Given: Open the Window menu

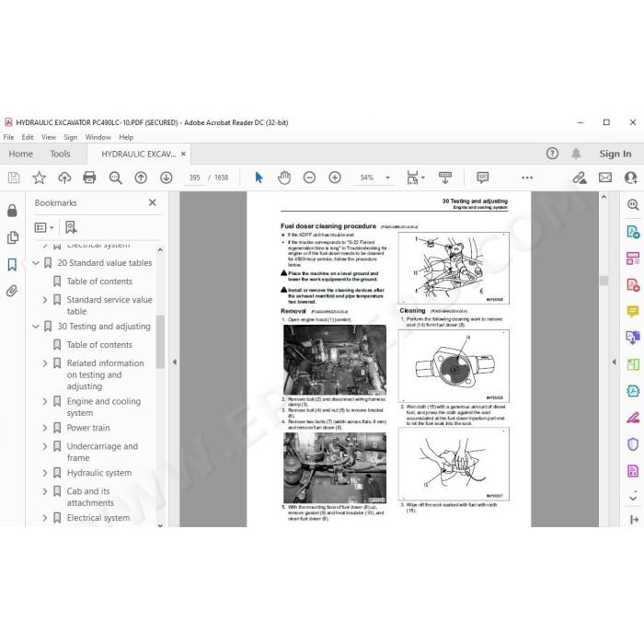Looking at the screenshot, I should (x=98, y=137).
